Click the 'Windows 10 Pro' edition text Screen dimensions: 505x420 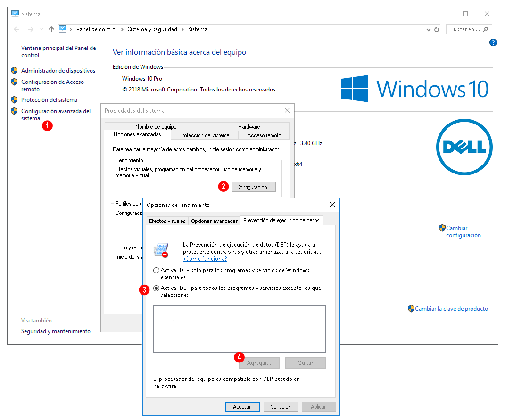pos(142,79)
